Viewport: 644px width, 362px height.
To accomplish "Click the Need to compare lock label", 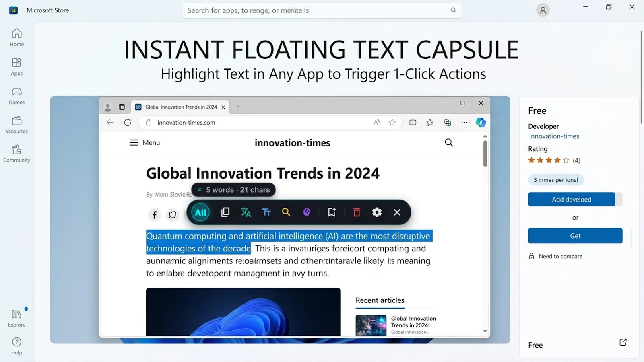I will (555, 256).
